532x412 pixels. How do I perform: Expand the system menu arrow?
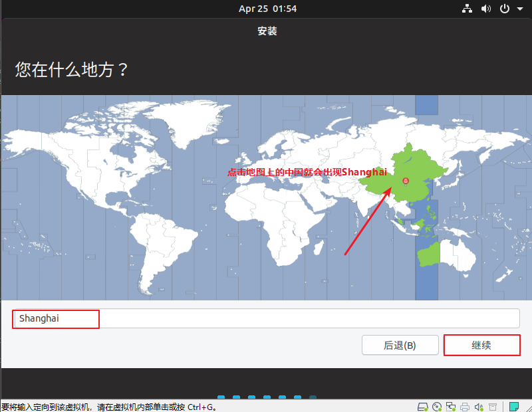click(x=520, y=9)
